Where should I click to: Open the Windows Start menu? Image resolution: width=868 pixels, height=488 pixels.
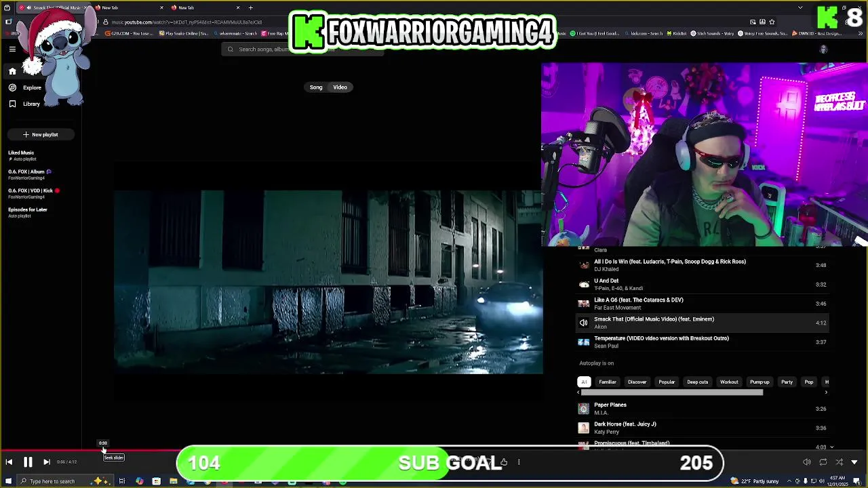pos(7,481)
